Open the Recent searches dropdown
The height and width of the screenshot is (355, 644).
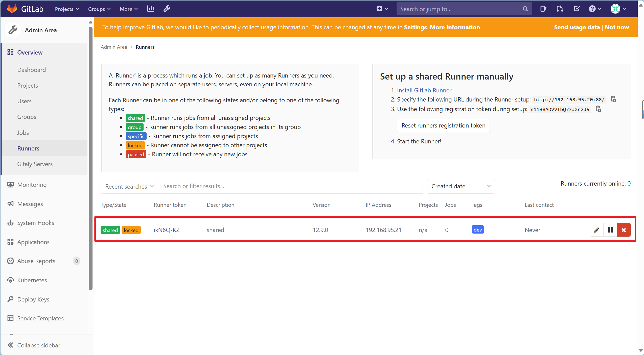point(129,186)
